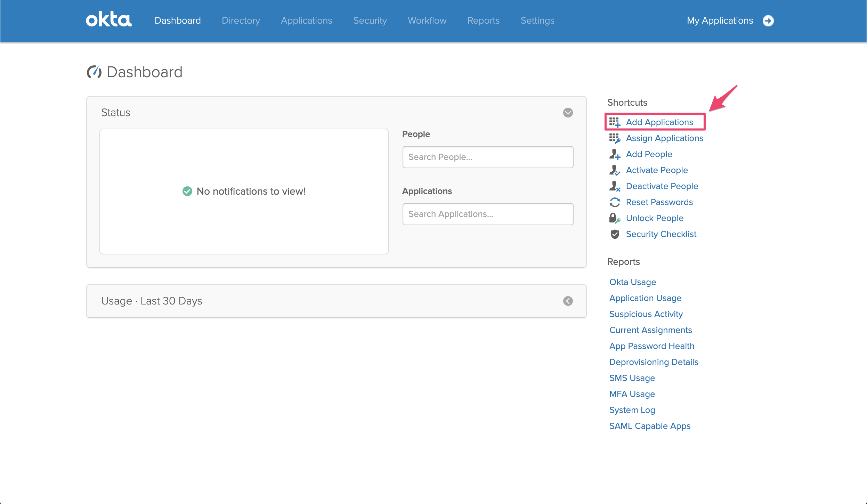The width and height of the screenshot is (867, 504).
Task: Click the Applications label above search field
Action: point(427,191)
